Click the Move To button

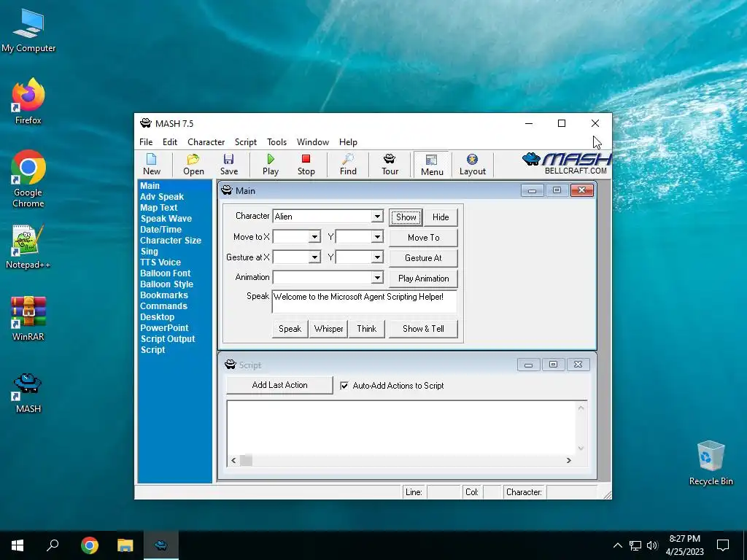[424, 238]
